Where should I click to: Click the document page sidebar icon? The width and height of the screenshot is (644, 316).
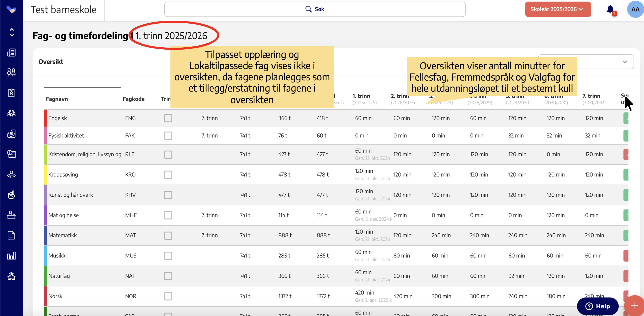[x=11, y=235]
